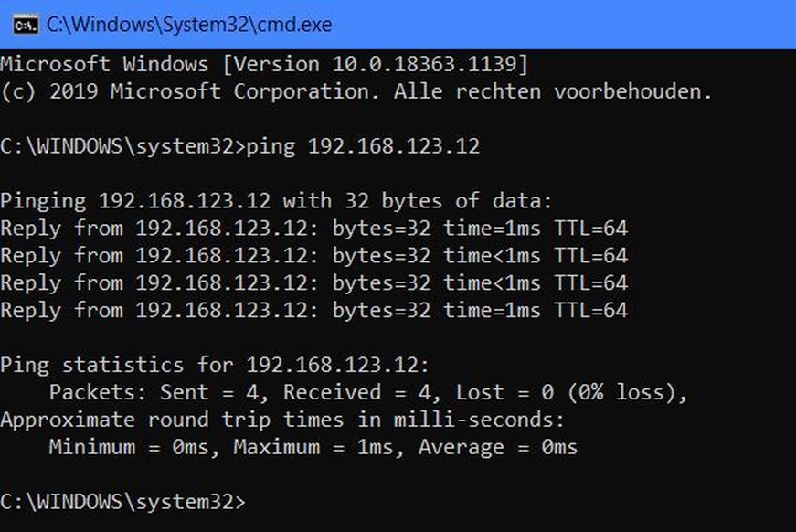Click the Version 10.0.18363.1139 text

pyautogui.click(x=377, y=65)
